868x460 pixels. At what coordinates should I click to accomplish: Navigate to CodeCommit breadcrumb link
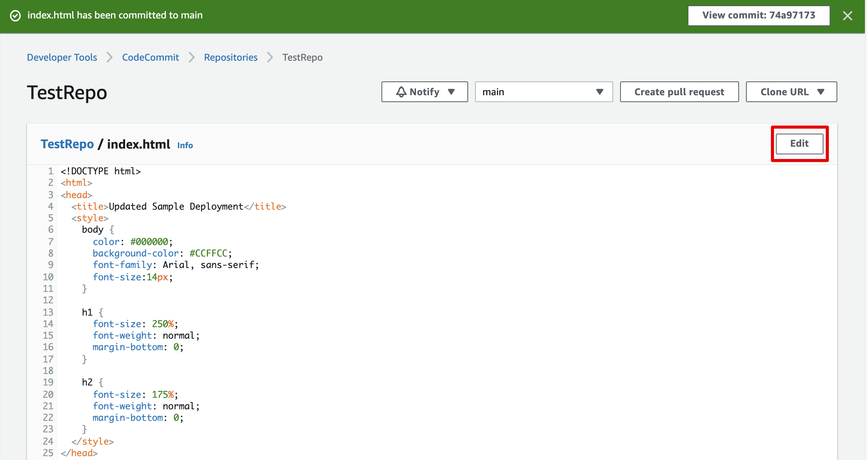click(x=150, y=57)
